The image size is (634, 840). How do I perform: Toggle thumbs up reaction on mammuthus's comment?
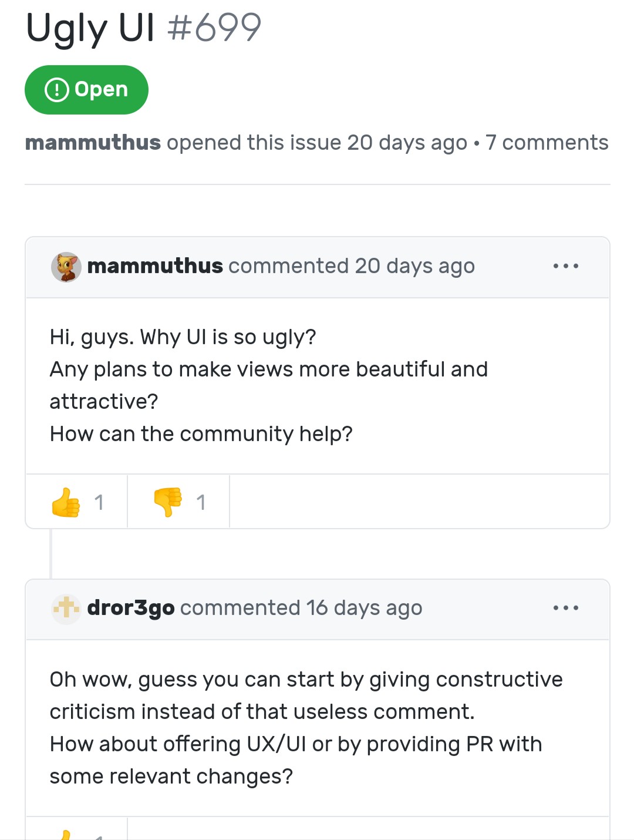(x=77, y=502)
